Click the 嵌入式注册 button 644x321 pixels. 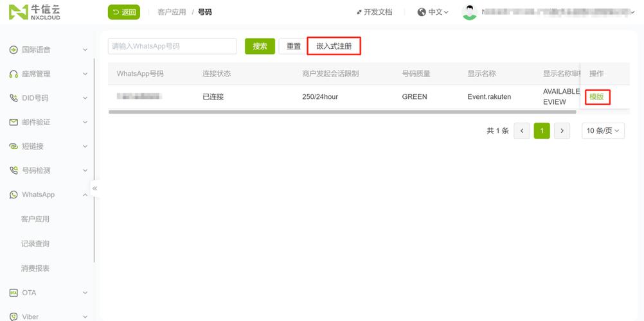334,46
